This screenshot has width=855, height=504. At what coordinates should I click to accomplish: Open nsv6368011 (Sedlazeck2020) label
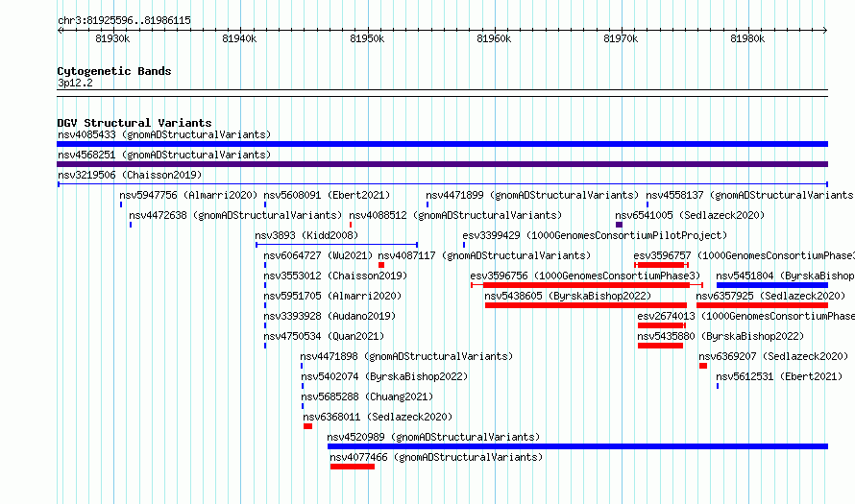[x=378, y=417]
